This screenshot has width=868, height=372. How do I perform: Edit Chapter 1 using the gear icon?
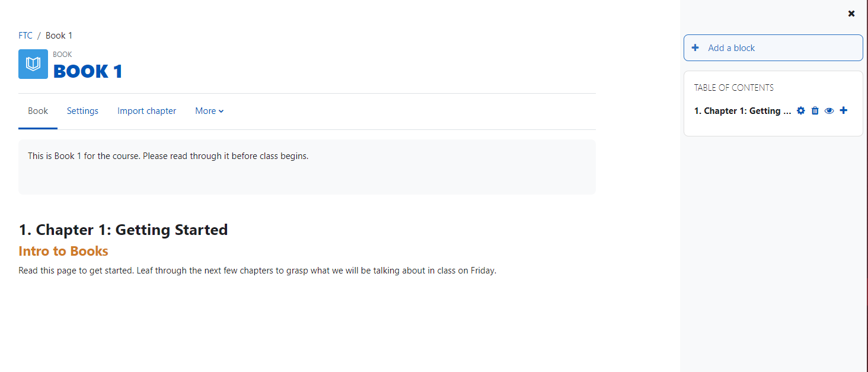point(801,111)
